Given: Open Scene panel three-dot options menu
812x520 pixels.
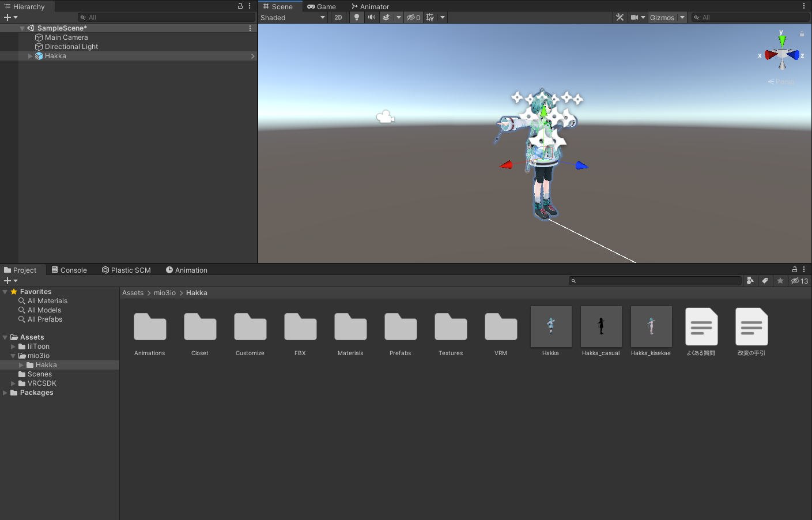Looking at the screenshot, I should 804,6.
